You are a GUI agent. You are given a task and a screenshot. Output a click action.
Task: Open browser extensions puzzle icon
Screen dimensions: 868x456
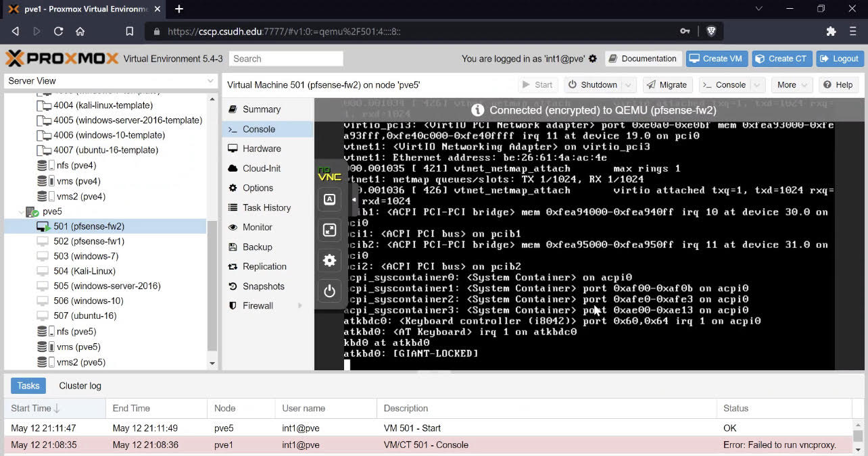click(x=831, y=31)
